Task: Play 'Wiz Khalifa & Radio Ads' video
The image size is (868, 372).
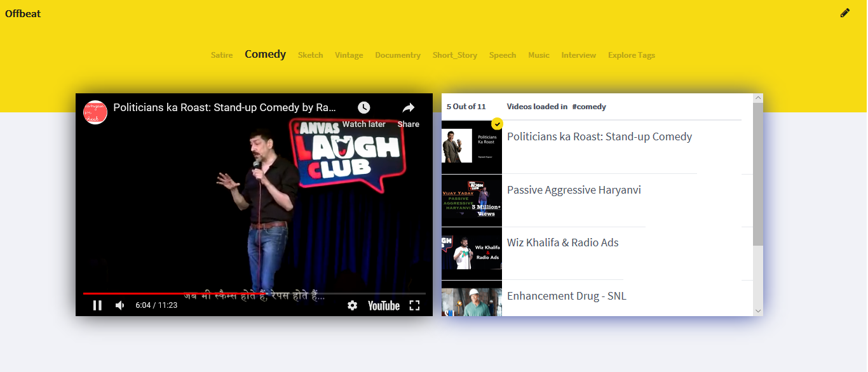Action: coord(563,242)
